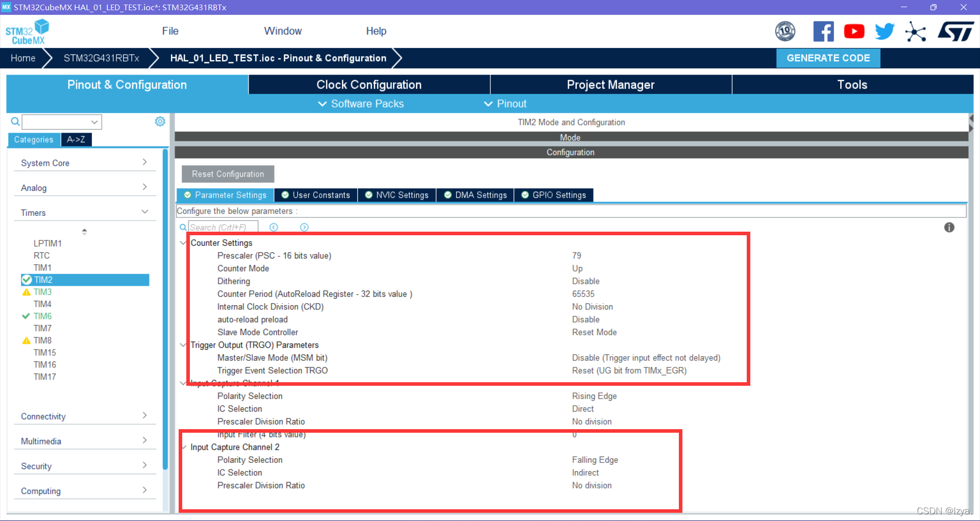
Task: Show parameter info with the i icon
Action: [x=949, y=228]
